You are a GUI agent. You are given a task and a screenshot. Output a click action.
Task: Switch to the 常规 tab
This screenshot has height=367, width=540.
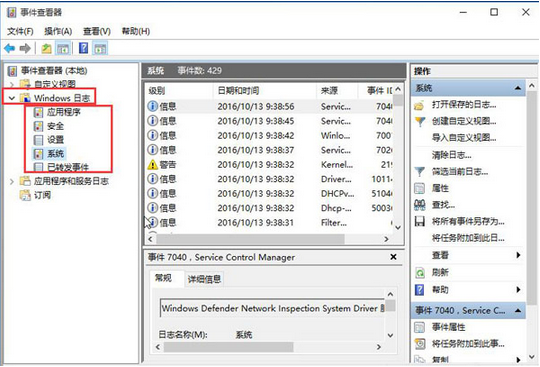163,278
